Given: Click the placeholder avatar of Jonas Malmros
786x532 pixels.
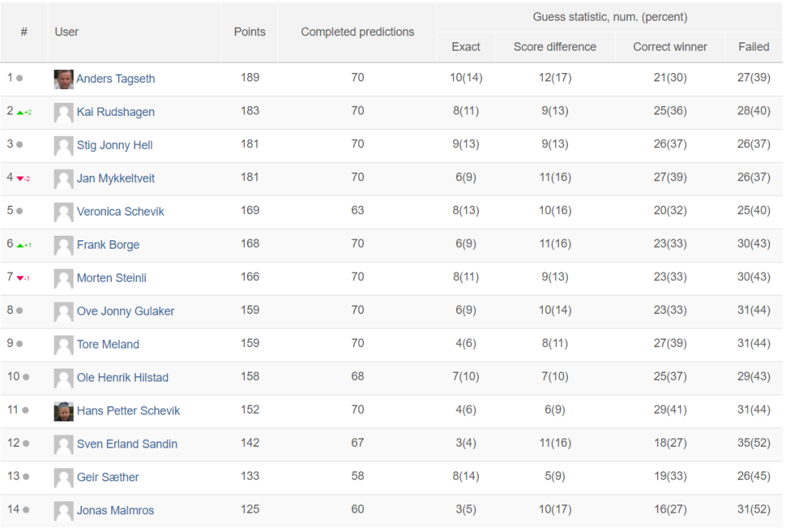Looking at the screenshot, I should click(x=64, y=511).
